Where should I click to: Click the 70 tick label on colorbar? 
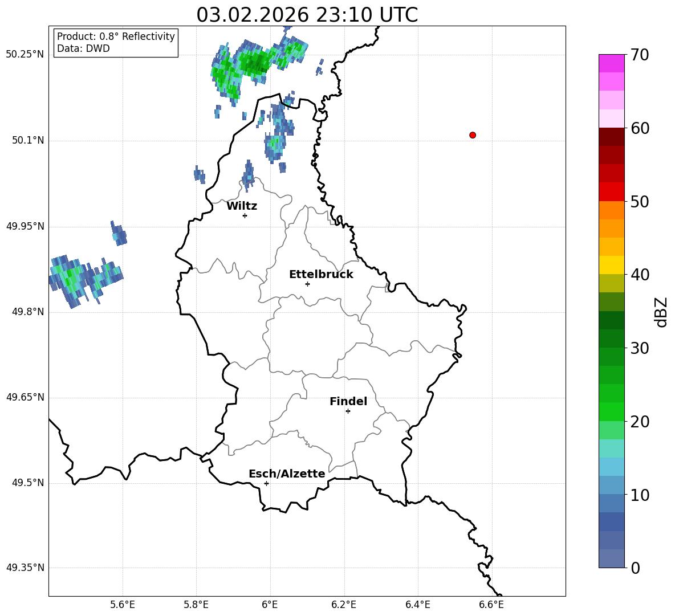pos(640,55)
